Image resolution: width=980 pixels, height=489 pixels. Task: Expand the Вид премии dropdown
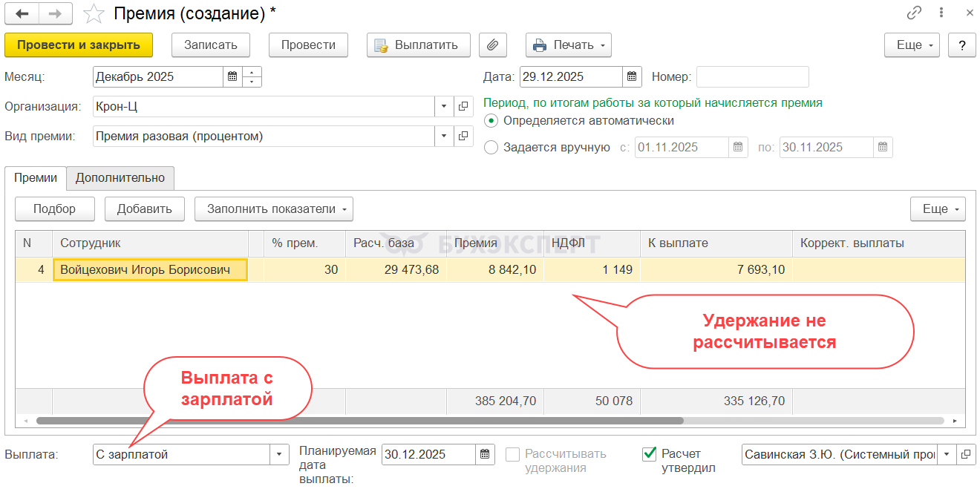point(444,137)
